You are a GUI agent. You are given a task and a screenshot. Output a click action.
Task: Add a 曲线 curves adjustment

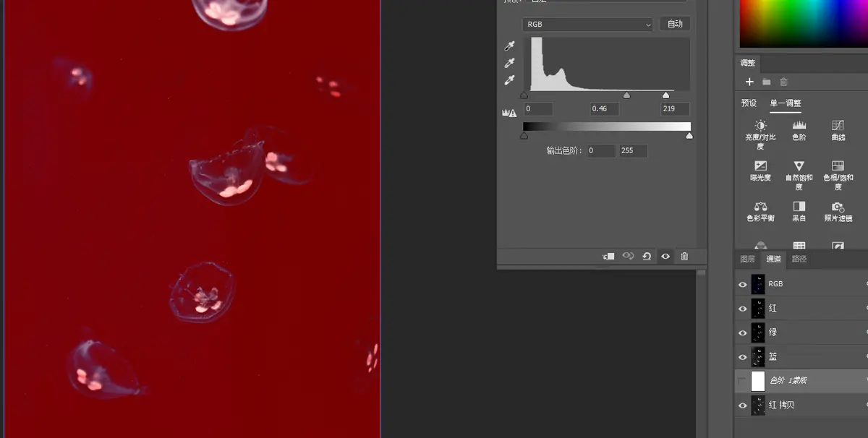click(x=838, y=130)
